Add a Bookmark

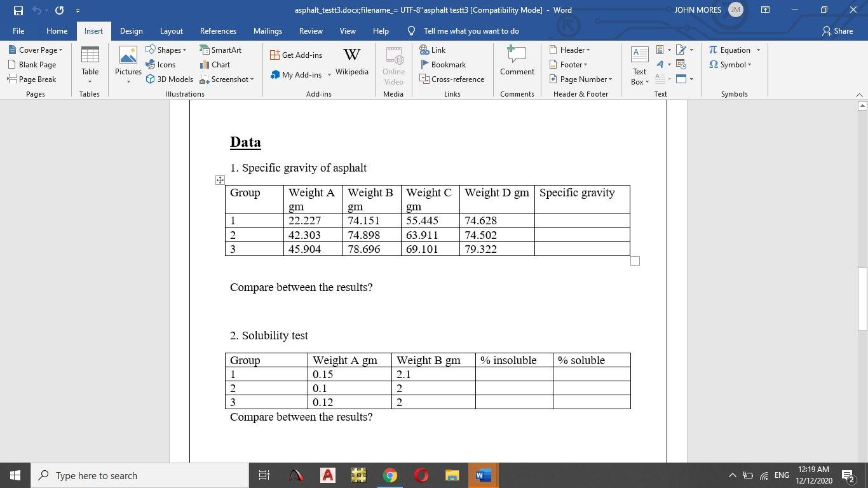coord(443,64)
